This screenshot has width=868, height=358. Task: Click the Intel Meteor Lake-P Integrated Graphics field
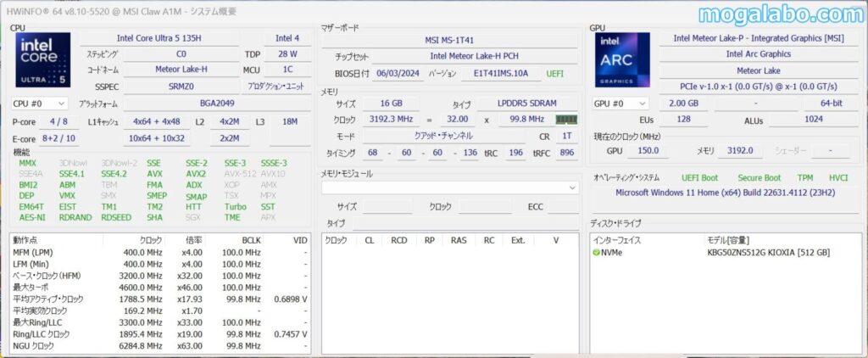click(758, 38)
